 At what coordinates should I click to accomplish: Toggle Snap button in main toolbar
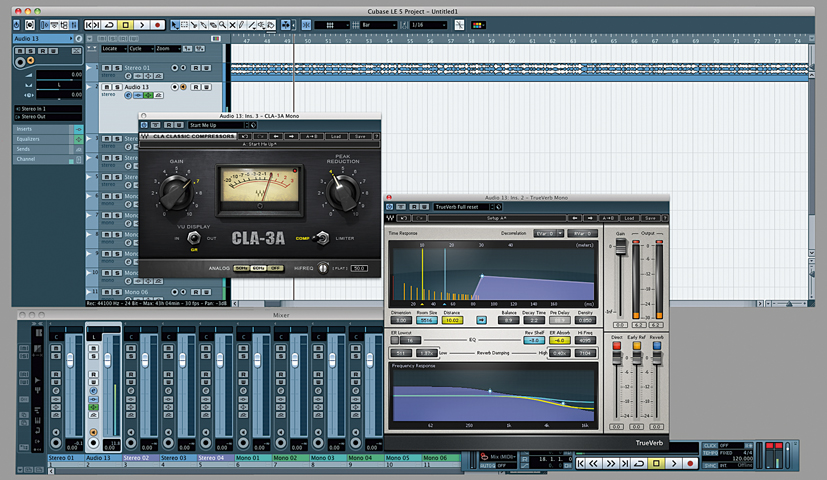pos(306,25)
